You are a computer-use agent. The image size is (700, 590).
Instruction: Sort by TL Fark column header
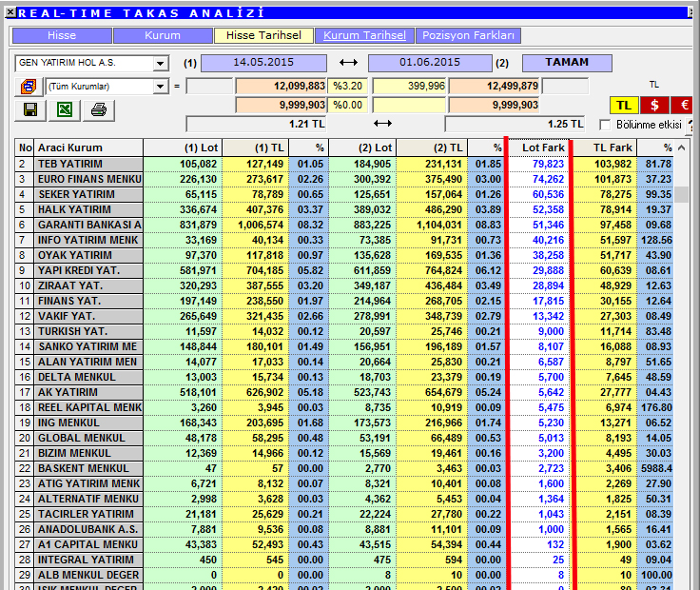605,147
